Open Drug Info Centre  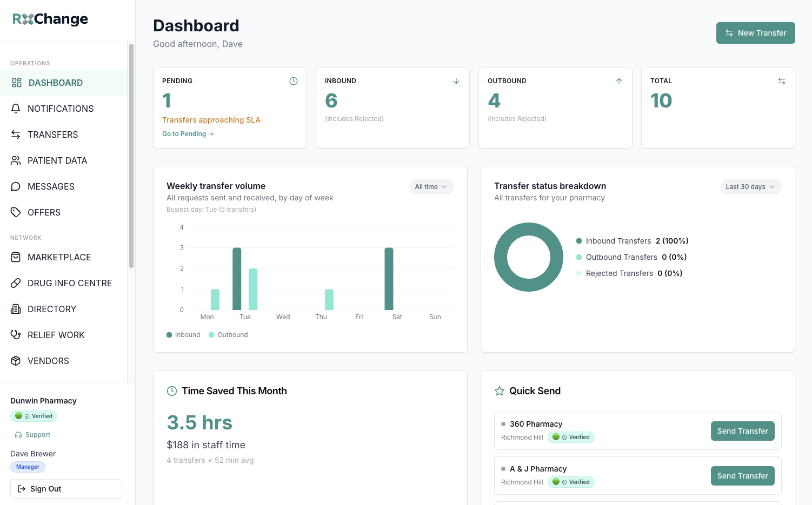pyautogui.click(x=64, y=283)
